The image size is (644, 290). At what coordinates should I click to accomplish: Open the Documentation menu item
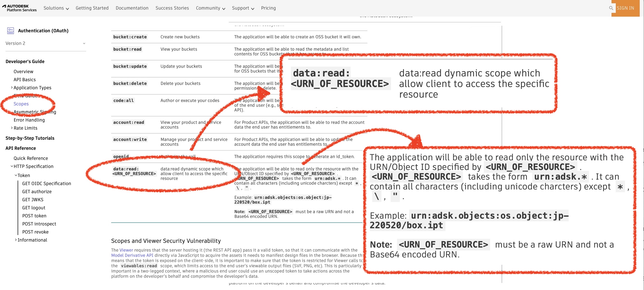[x=132, y=8]
